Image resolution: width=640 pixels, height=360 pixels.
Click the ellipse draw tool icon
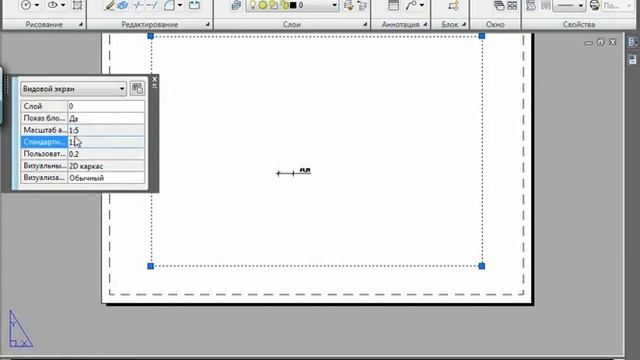coord(53,5)
